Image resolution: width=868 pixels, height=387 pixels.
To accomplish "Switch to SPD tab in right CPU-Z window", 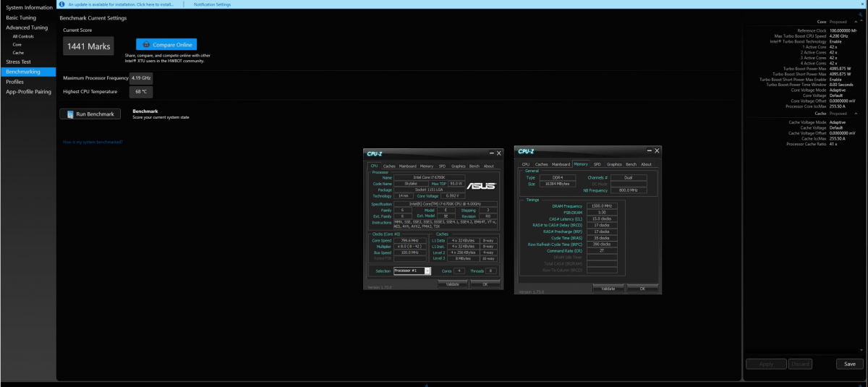I will tap(597, 164).
